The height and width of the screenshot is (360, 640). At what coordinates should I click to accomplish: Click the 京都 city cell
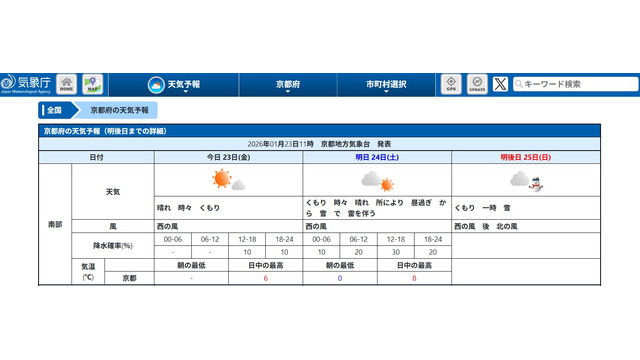(129, 278)
